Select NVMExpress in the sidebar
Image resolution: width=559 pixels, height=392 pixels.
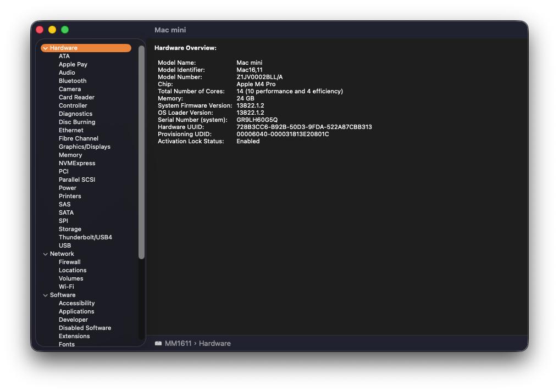pos(77,163)
